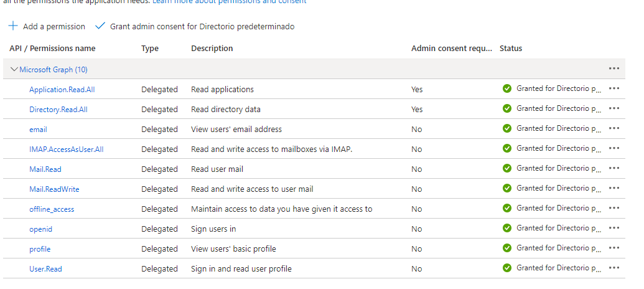Open the ellipsis menu for Microsoft Graph group
The image size is (644, 289).
[614, 69]
